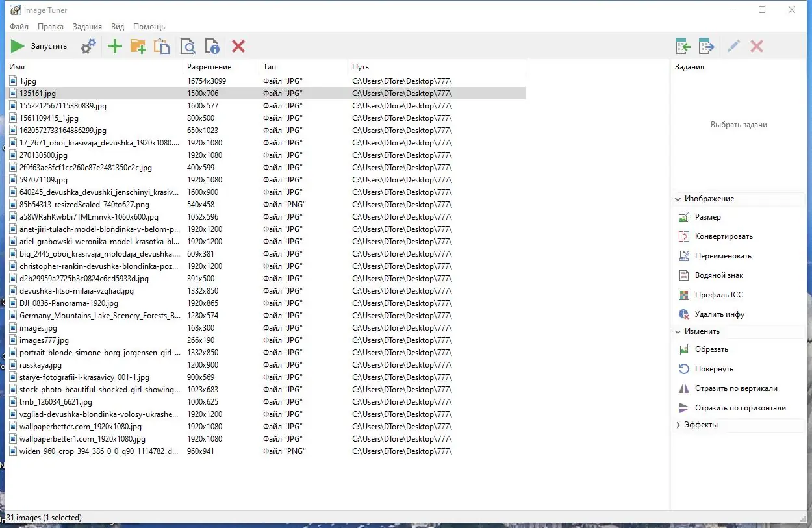Click resolution cell 960x941
The width and height of the screenshot is (812, 528).
pos(201,451)
